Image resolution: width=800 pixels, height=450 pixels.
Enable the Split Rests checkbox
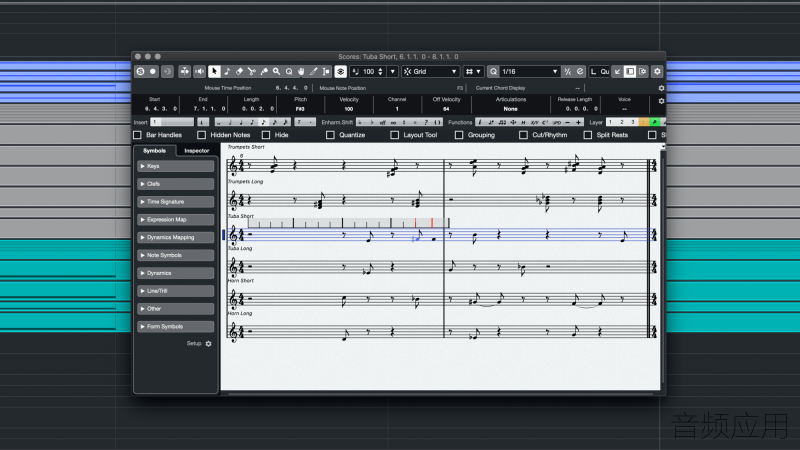point(588,135)
